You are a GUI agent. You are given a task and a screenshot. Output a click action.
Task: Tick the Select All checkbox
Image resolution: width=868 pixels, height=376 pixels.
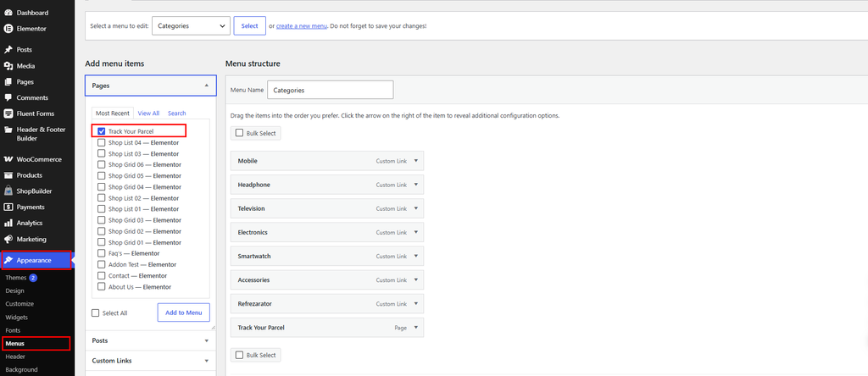pos(95,313)
